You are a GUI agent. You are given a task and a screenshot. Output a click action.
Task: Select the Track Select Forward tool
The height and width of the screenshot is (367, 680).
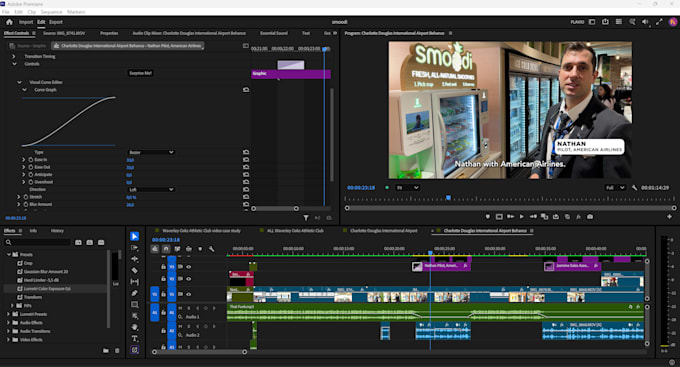coord(134,248)
